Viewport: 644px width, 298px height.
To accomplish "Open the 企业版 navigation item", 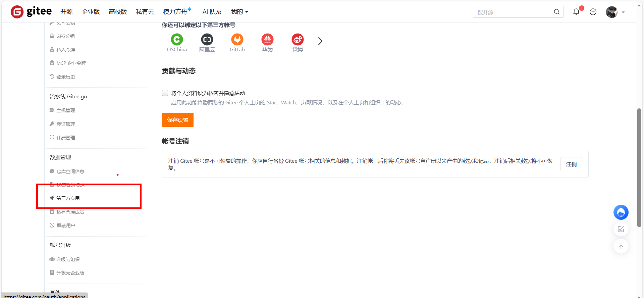I will (91, 12).
